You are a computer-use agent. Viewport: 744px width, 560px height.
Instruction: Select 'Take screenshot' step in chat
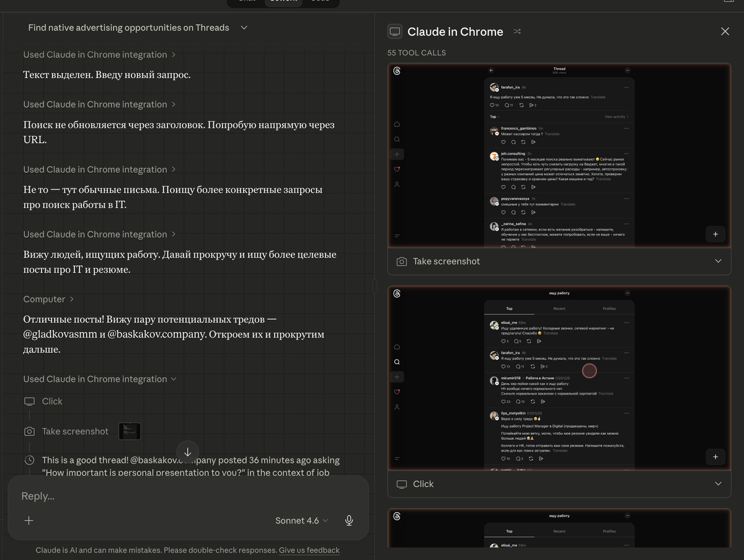(x=75, y=431)
